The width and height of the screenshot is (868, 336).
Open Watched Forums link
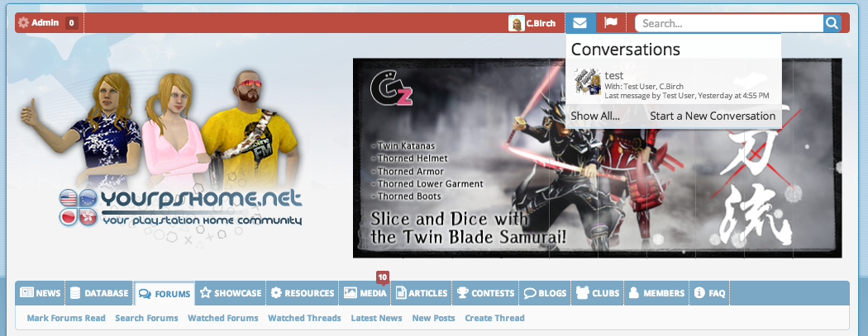[223, 319]
